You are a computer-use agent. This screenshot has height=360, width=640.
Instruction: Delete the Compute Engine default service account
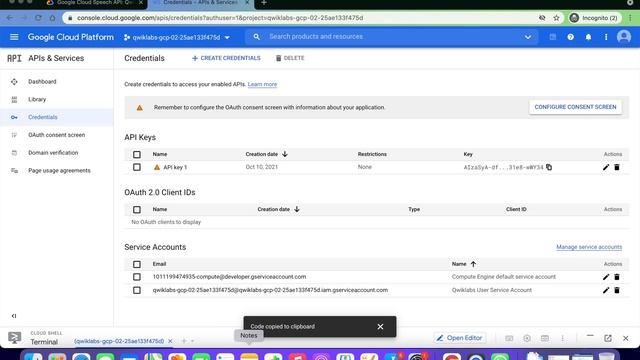617,277
